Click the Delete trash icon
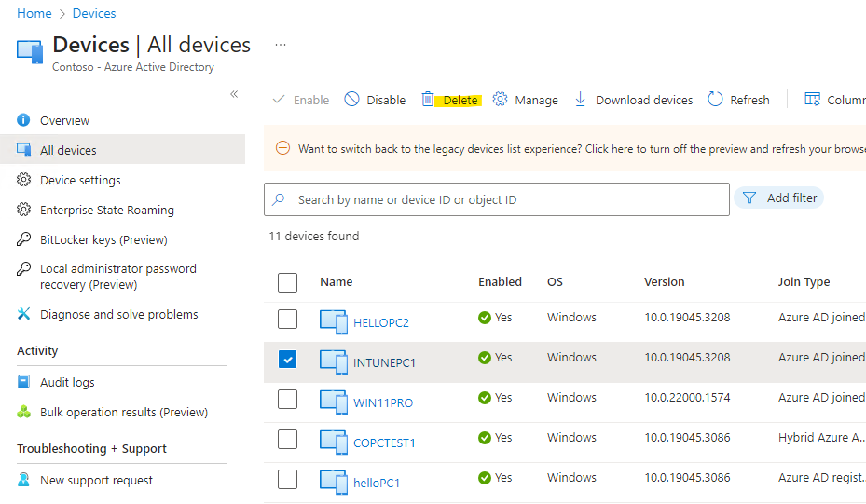Image resolution: width=866 pixels, height=504 pixels. [x=428, y=100]
